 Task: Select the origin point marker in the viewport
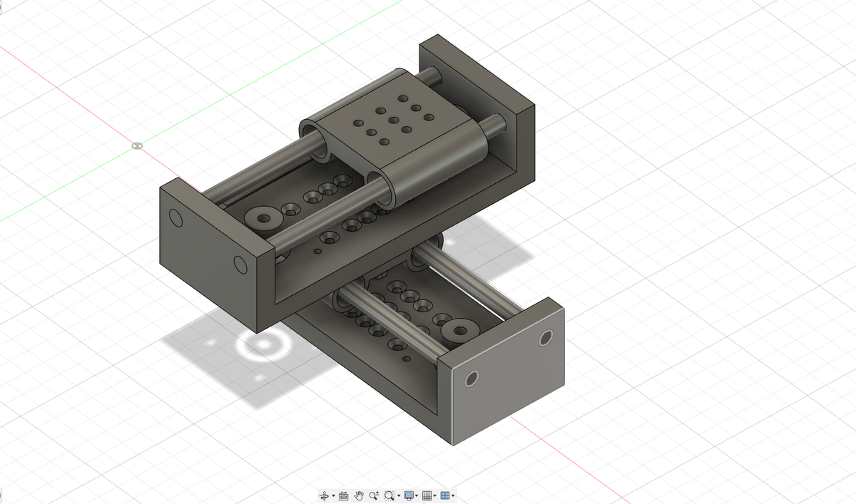point(138,145)
